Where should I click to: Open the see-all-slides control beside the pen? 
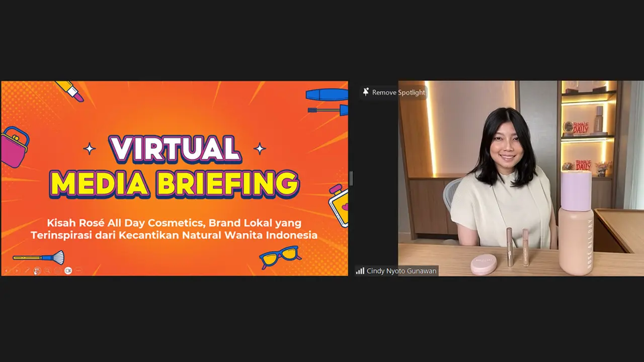pos(37,270)
